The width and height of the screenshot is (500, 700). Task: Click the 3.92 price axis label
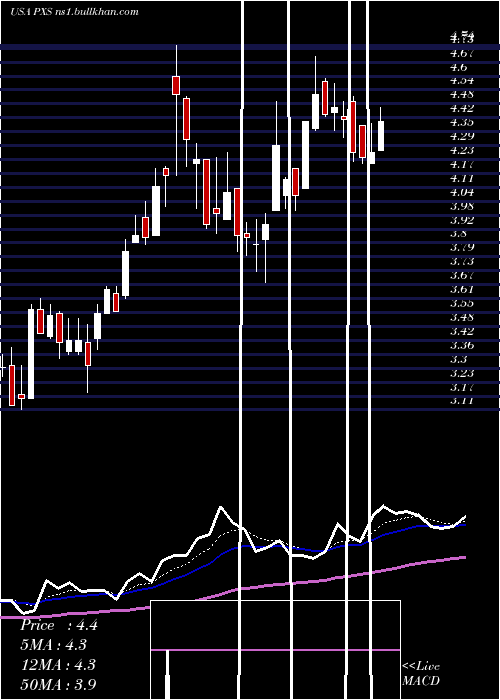pyautogui.click(x=462, y=220)
